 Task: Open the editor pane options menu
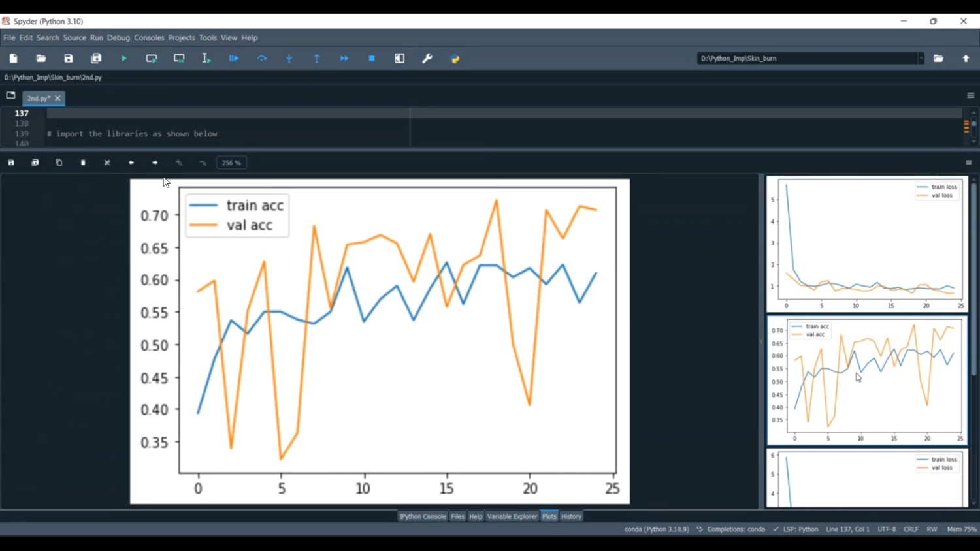click(x=970, y=95)
